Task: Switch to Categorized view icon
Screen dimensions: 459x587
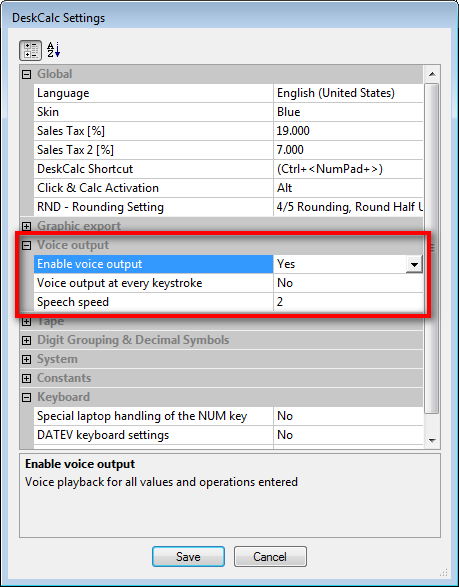Action: click(x=30, y=51)
